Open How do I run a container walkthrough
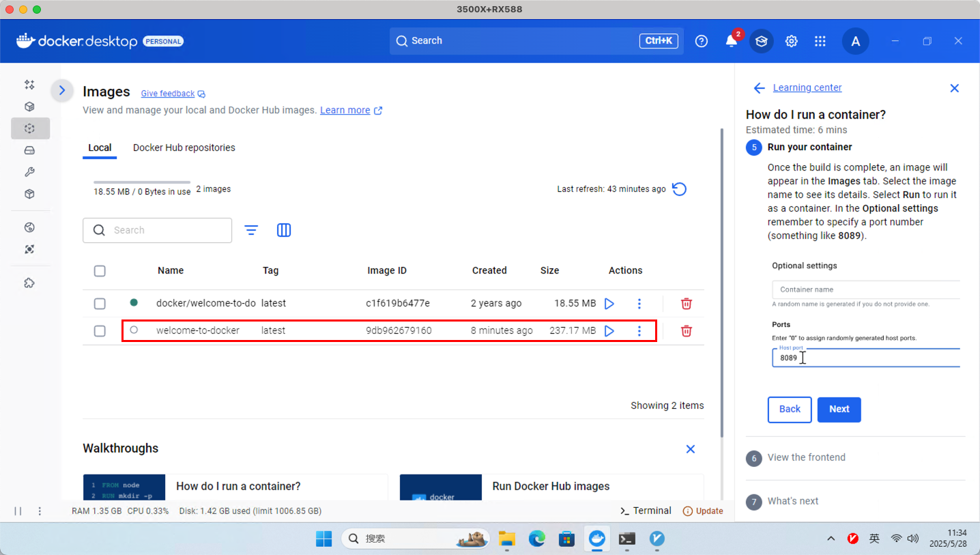 (x=235, y=487)
